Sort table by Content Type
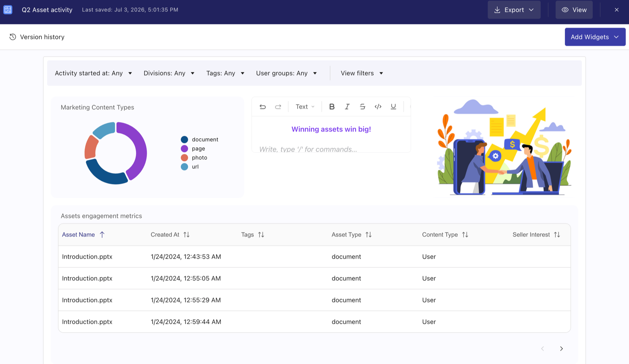The width and height of the screenshot is (629, 364). [x=465, y=235]
